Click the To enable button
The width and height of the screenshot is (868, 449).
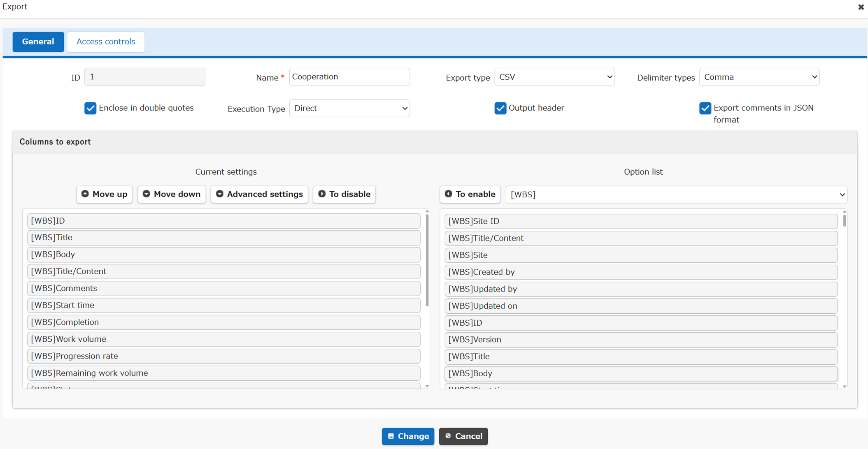470,194
